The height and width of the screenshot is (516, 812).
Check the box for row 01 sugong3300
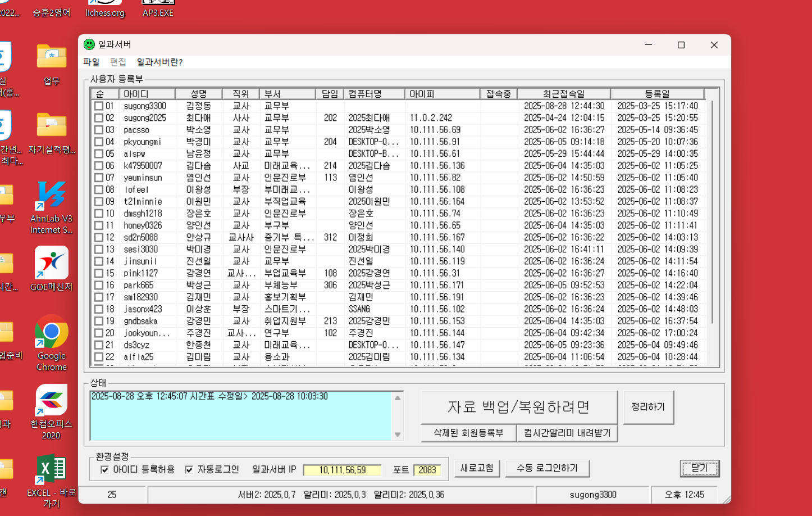tap(99, 106)
